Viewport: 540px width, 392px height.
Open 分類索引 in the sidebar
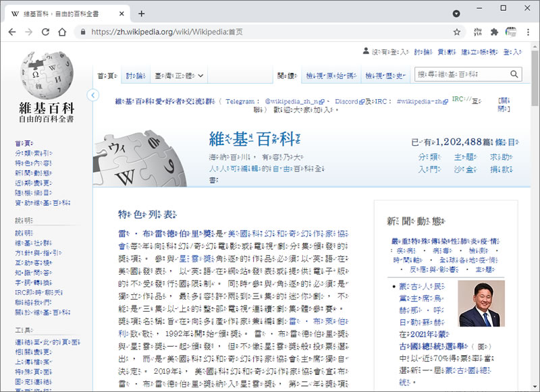tap(34, 153)
